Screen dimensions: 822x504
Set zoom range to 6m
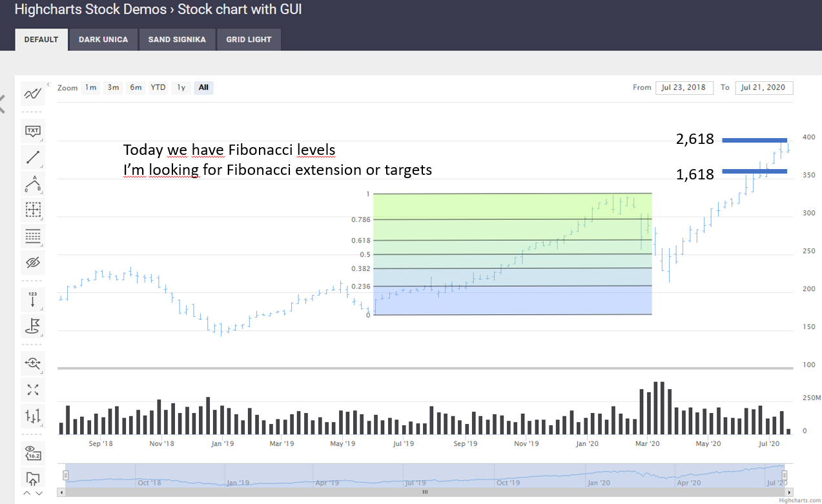[x=136, y=88]
